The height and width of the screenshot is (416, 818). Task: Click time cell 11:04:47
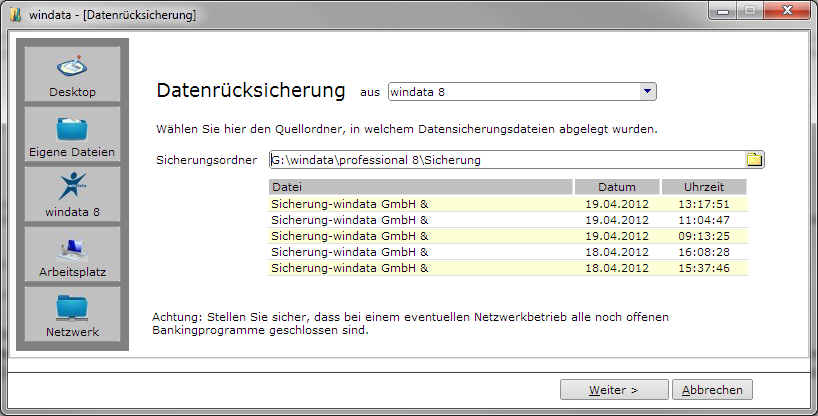(704, 220)
